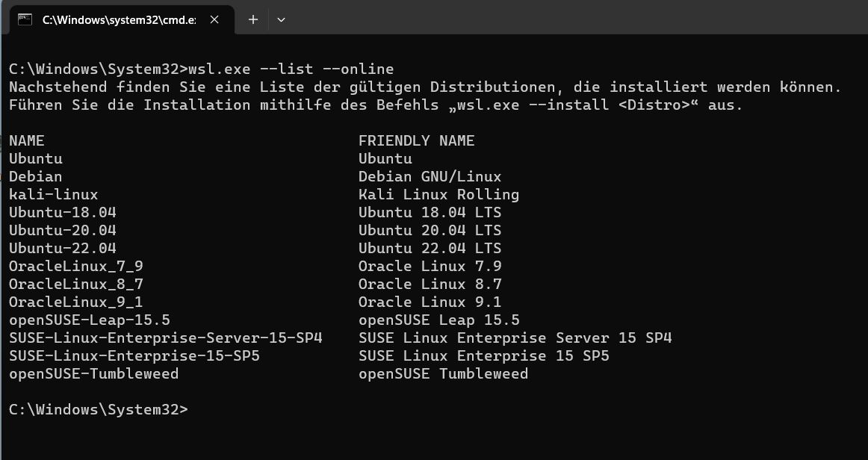Click the openSUSE-Tumbleweed distribution name
The image size is (868, 460).
point(94,373)
